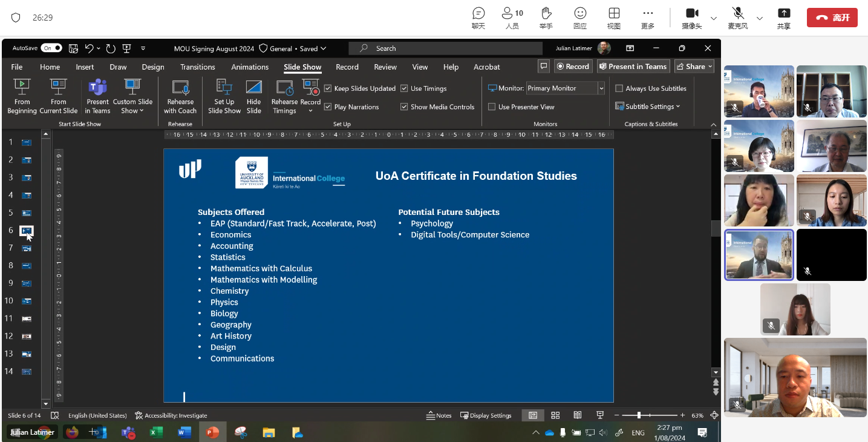Viewport: 868px width, 442px height.
Task: Open the Monitor selection combo box
Action: click(565, 88)
